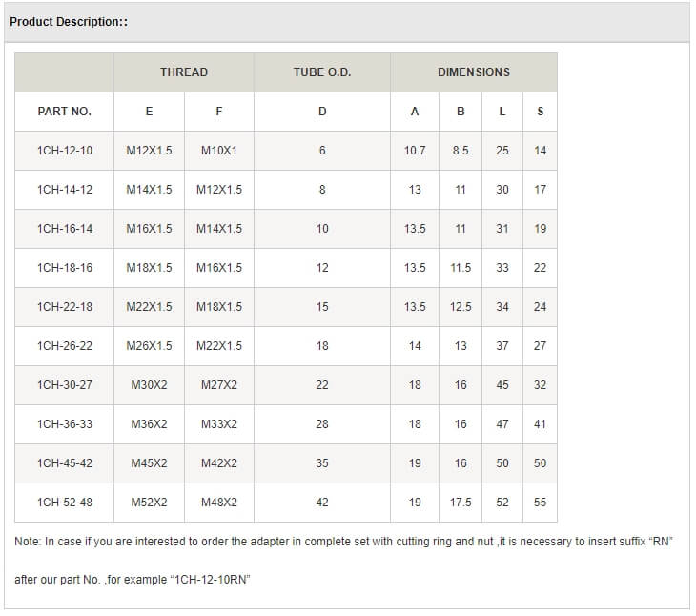Click part number 1CH-12-10
Image resolution: width=696 pixels, height=616 pixels.
(x=65, y=151)
